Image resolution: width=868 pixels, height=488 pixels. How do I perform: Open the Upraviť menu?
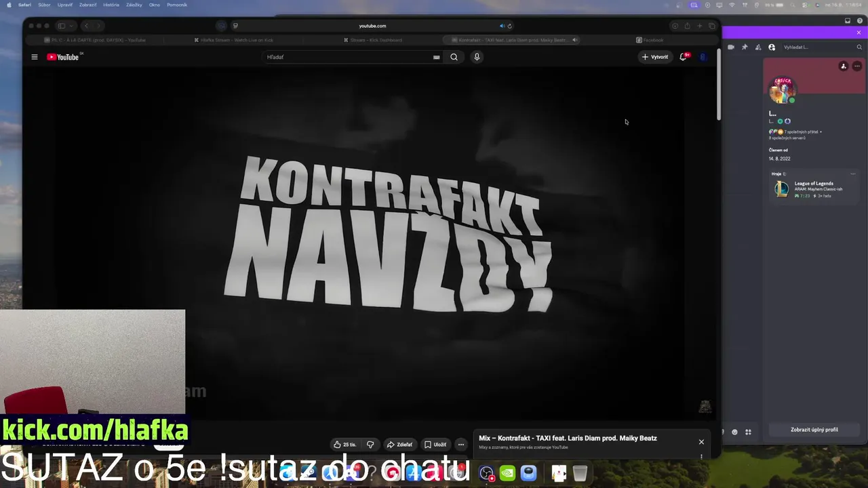pos(65,5)
